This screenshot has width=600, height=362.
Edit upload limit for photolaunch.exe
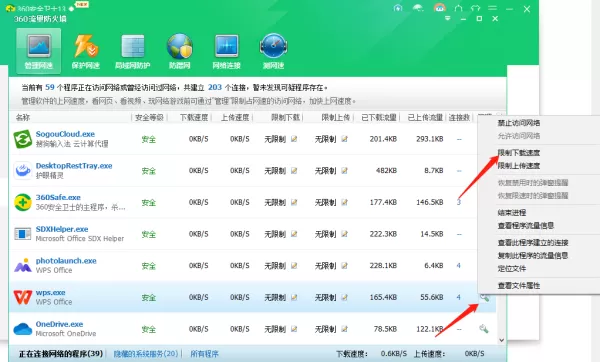(344, 266)
